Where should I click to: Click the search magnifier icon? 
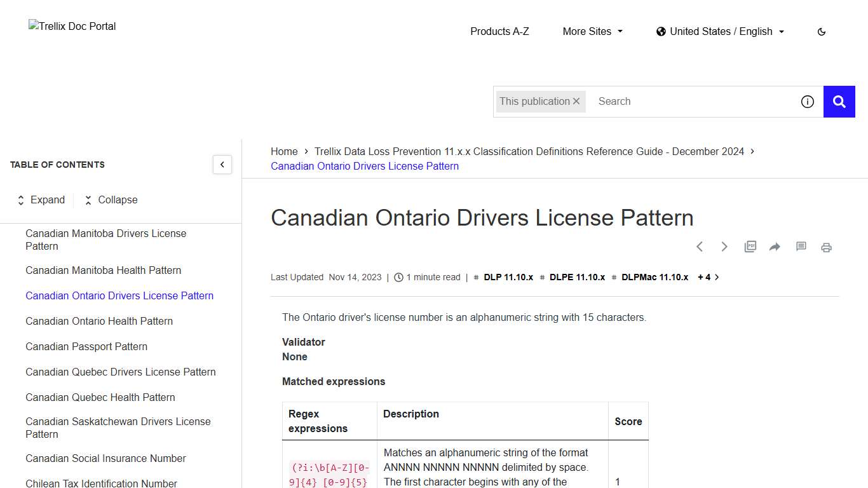pyautogui.click(x=839, y=101)
